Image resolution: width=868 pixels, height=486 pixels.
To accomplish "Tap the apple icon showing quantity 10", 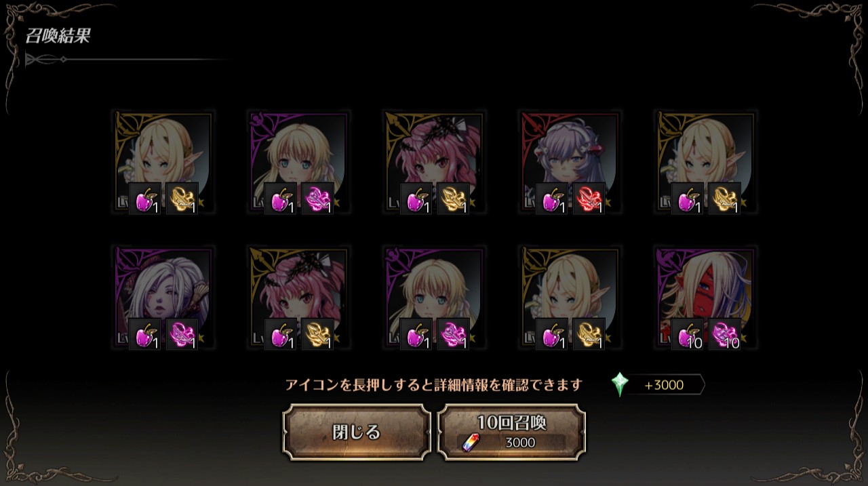I will click(688, 334).
